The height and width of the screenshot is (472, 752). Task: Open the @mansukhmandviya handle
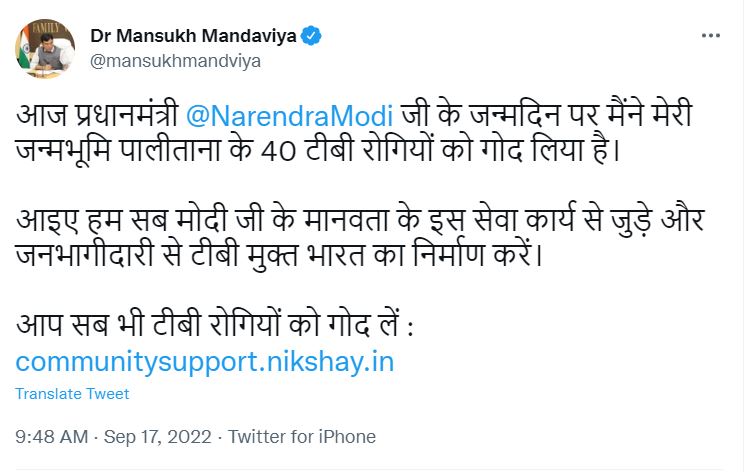(175, 60)
